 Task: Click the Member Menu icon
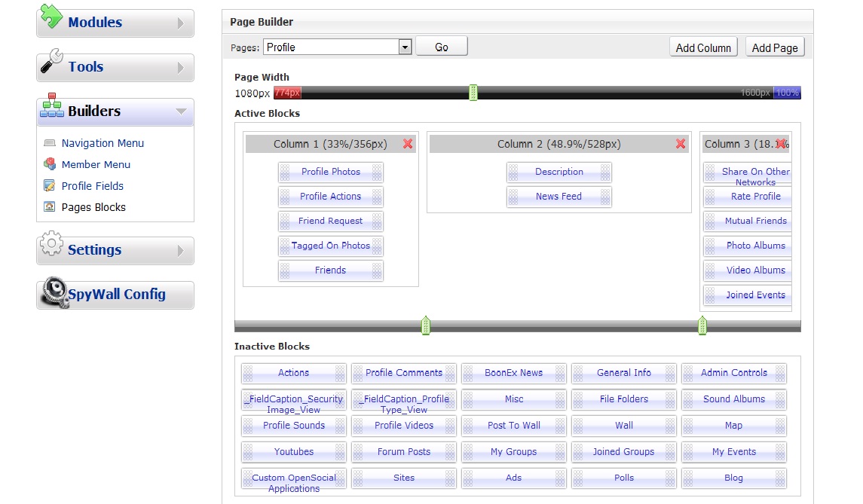(x=50, y=164)
